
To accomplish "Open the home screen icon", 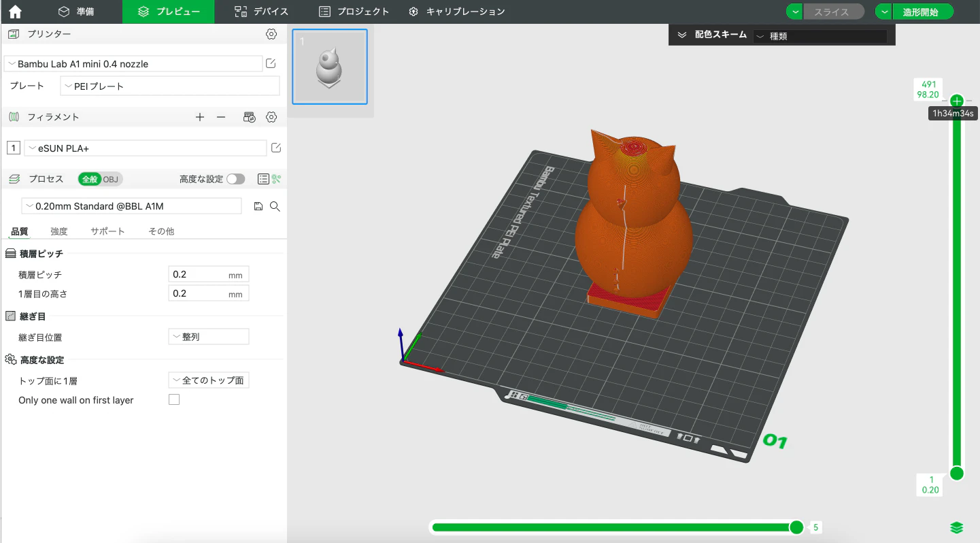I will (15, 12).
